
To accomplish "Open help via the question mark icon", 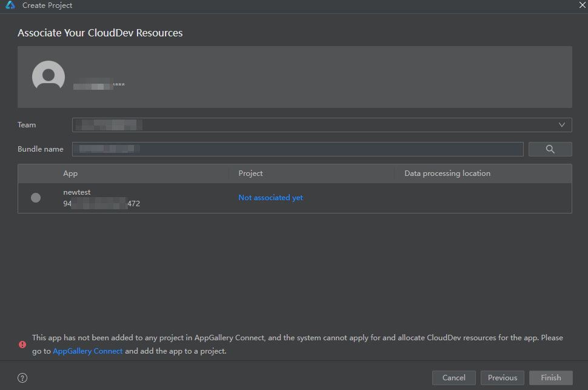I will pos(22,378).
